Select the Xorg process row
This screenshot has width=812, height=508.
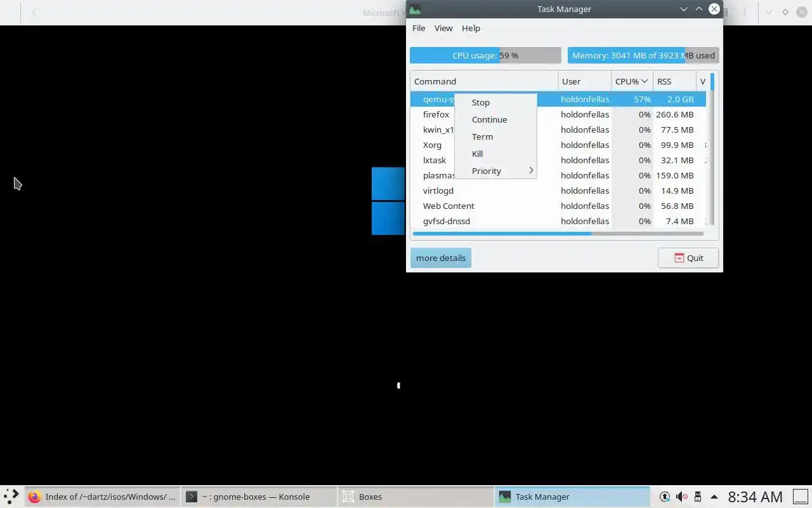[x=558, y=145]
